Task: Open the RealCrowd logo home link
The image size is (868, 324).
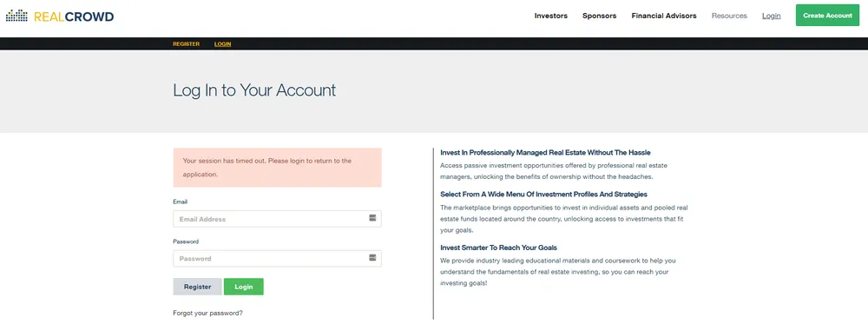Action: [x=60, y=16]
